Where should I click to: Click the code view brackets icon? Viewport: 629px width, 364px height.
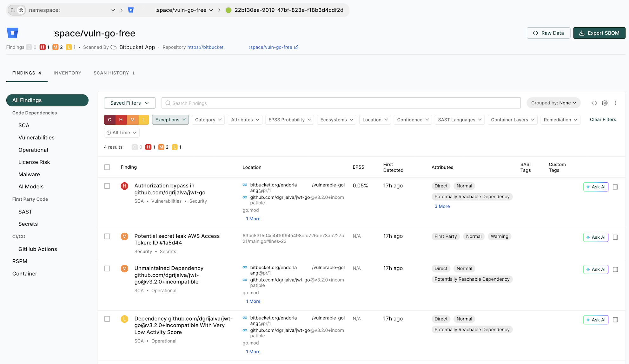(x=594, y=103)
